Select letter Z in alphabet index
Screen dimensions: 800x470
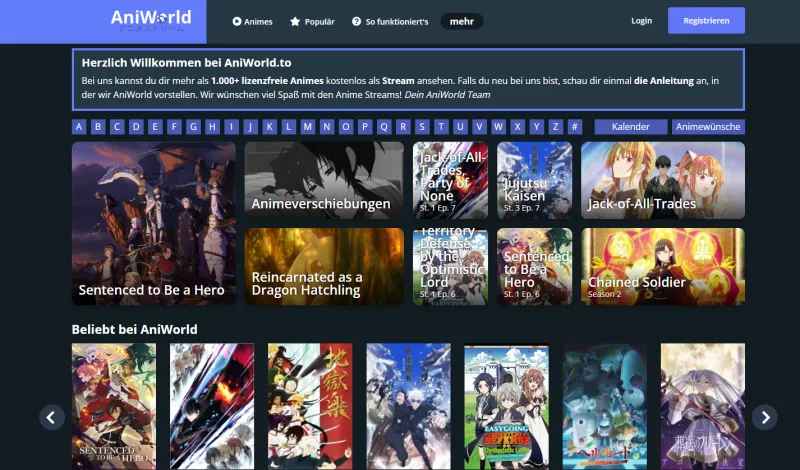click(x=556, y=127)
